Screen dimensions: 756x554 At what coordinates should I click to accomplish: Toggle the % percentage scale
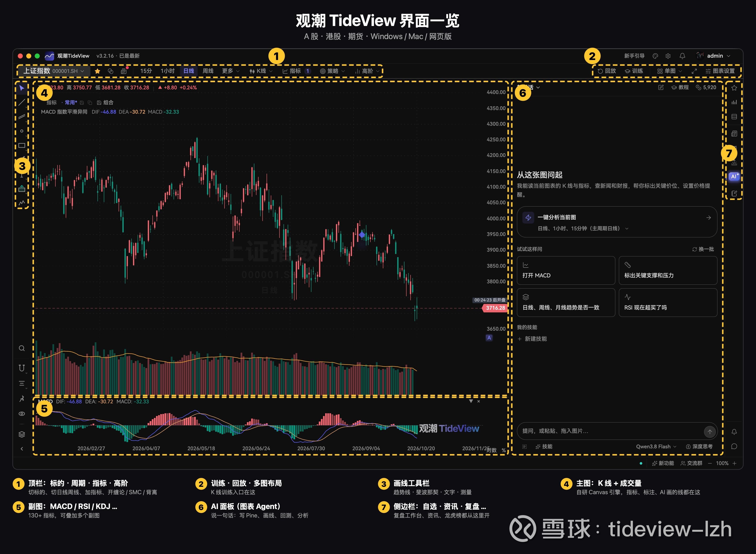(x=504, y=450)
